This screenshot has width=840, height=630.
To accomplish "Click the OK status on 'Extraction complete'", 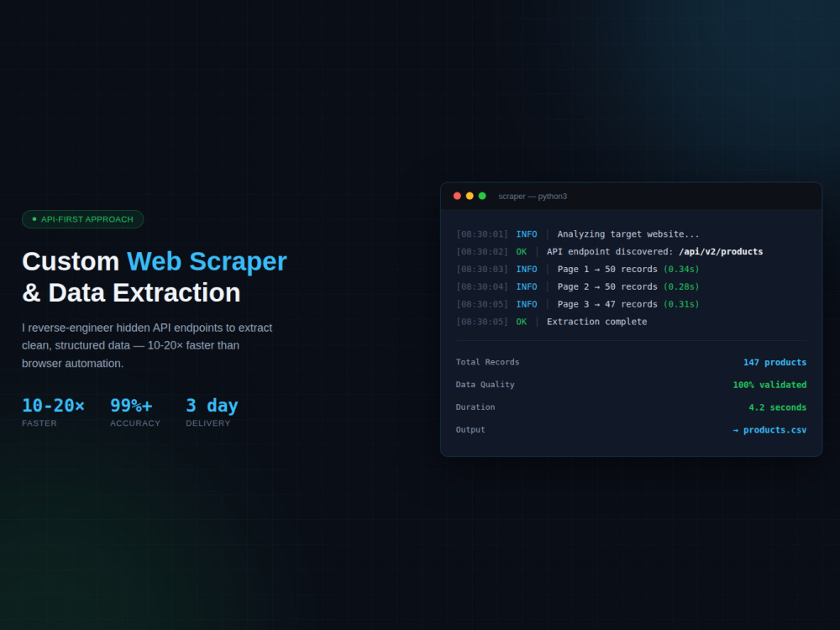I will (x=522, y=322).
